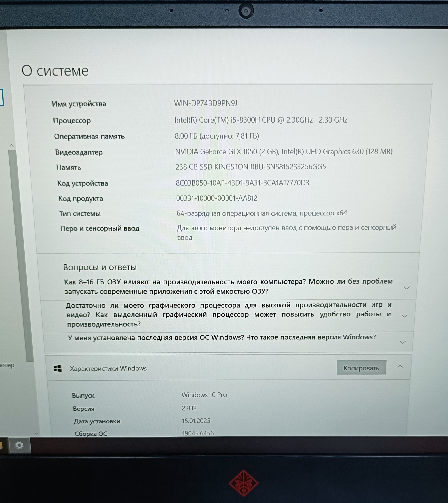Click the "Перо и сенсорный ввод" label

(100, 229)
